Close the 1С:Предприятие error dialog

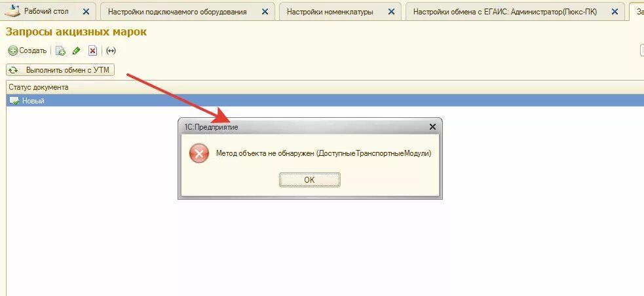tap(432, 127)
